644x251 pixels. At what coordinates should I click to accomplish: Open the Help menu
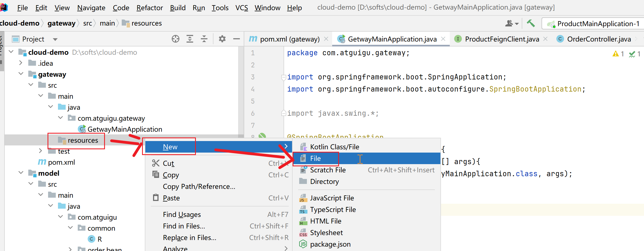pos(295,8)
